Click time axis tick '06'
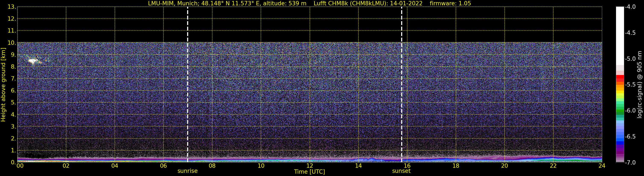This screenshot has height=176, width=644. [163, 166]
